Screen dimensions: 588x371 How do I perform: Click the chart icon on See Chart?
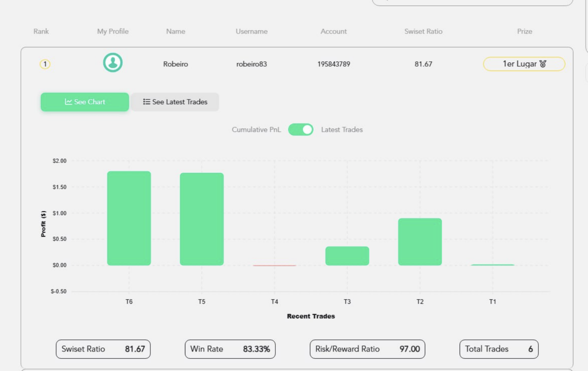pyautogui.click(x=68, y=102)
